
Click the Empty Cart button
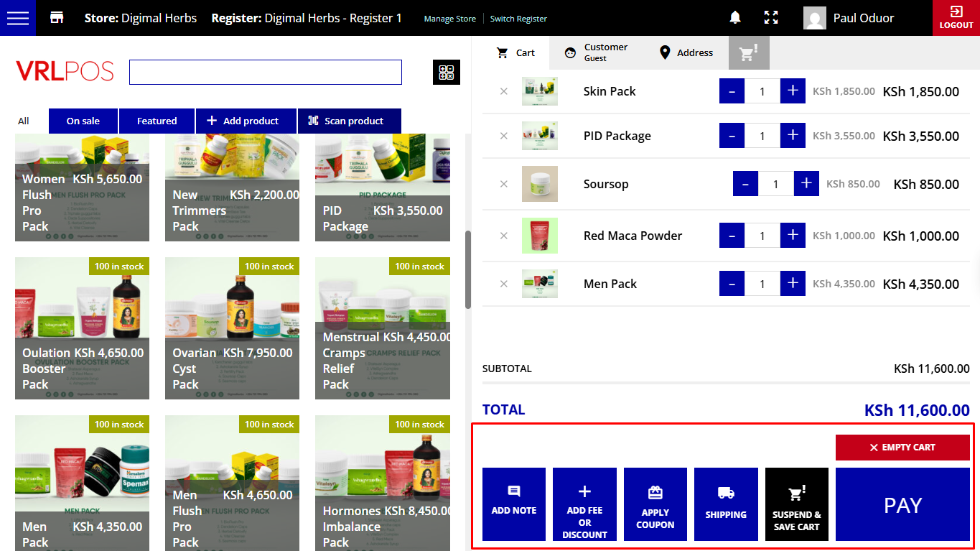click(x=902, y=448)
